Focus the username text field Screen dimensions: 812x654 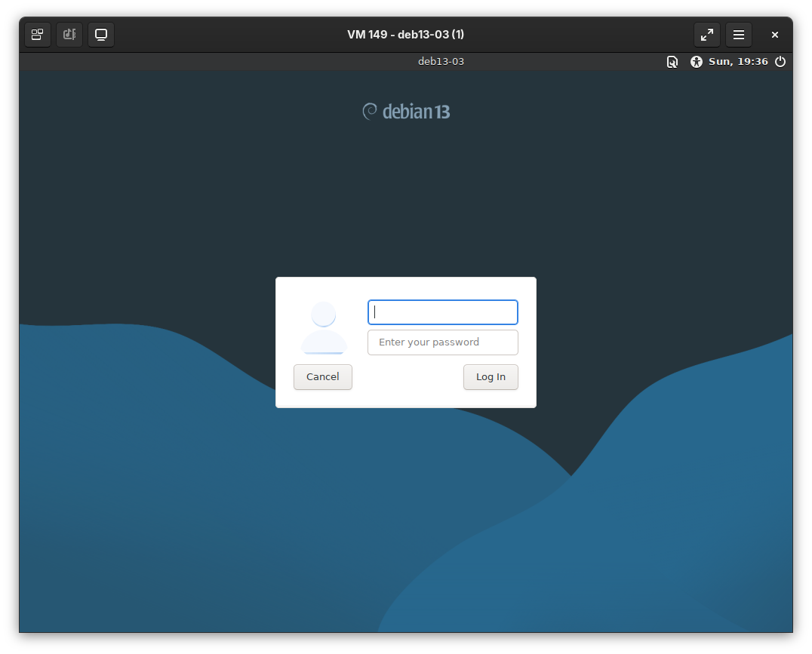(x=443, y=312)
